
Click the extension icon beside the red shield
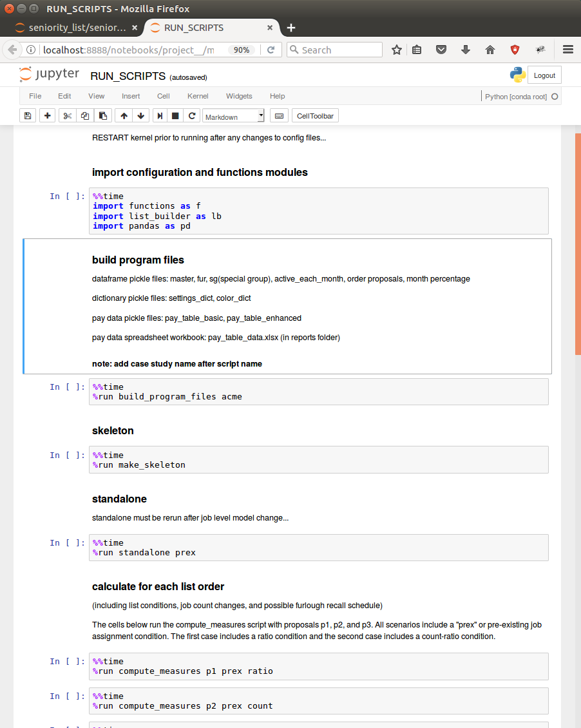[x=540, y=50]
